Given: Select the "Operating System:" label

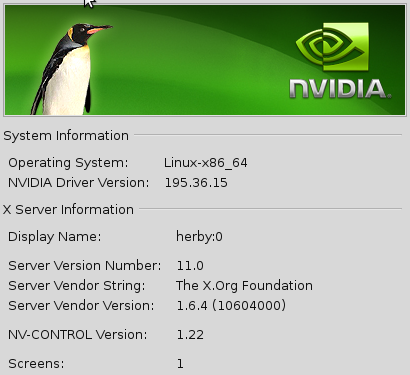Looking at the screenshot, I should [68, 163].
